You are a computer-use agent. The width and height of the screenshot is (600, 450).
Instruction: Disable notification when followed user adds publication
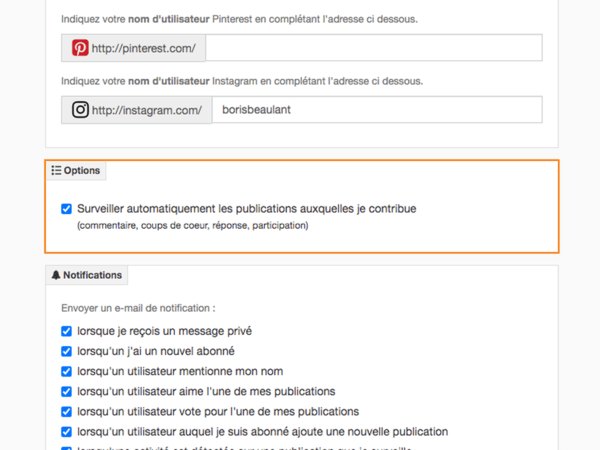tap(67, 432)
